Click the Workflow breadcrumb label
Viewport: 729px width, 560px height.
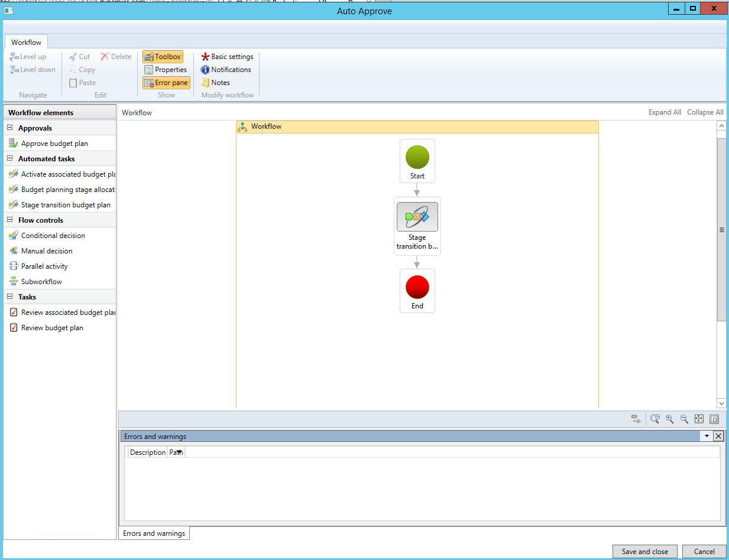137,113
